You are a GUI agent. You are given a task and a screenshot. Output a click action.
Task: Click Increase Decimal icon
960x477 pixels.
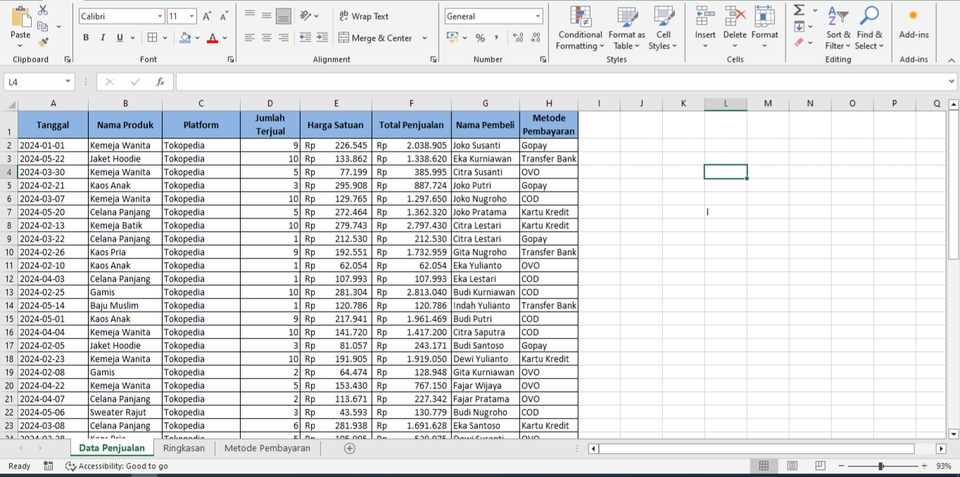coord(518,38)
